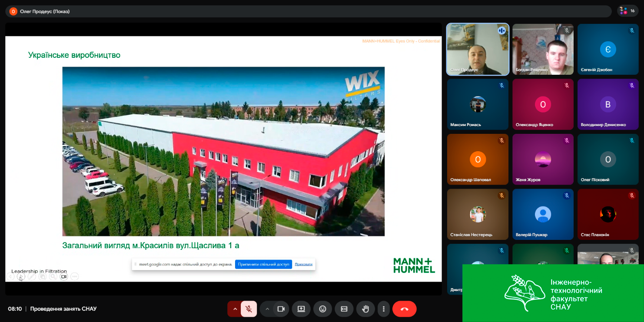Click the 'Приховати' link
Viewport: 644px width, 322px height.
[303, 264]
